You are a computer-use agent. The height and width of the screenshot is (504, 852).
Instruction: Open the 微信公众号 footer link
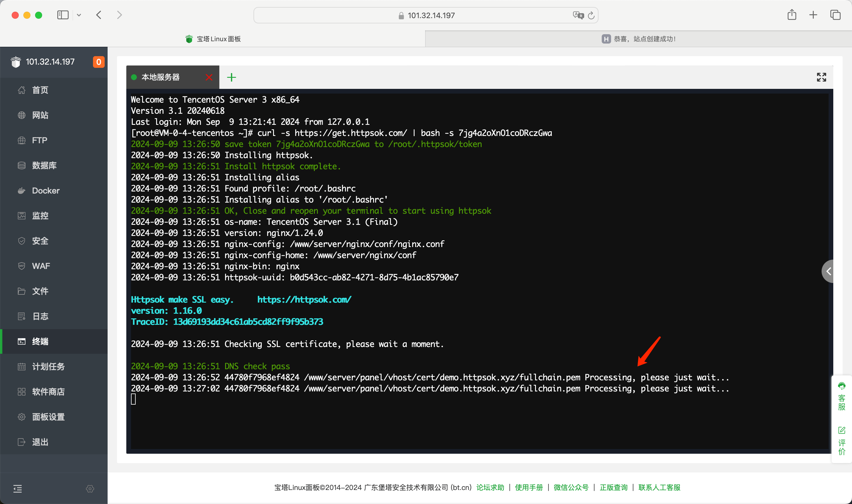coord(571,487)
